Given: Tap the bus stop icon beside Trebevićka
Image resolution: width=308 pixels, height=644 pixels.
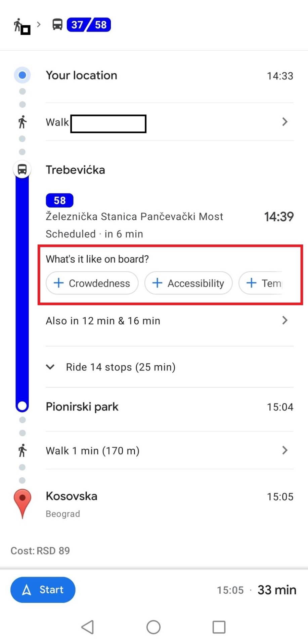Looking at the screenshot, I should coord(22,169).
